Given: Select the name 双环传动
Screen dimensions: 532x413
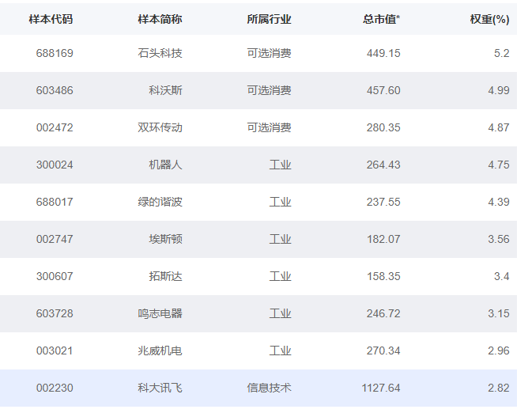Looking at the screenshot, I should (160, 127).
